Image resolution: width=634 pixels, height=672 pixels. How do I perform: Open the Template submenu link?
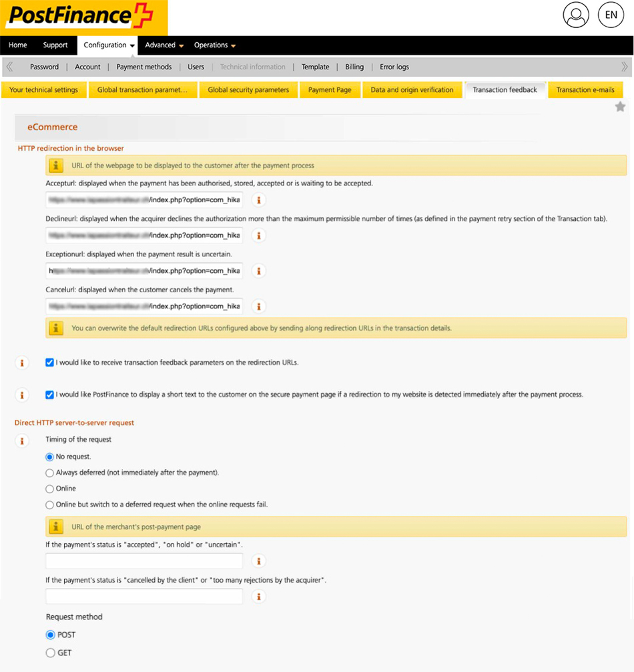pos(315,67)
